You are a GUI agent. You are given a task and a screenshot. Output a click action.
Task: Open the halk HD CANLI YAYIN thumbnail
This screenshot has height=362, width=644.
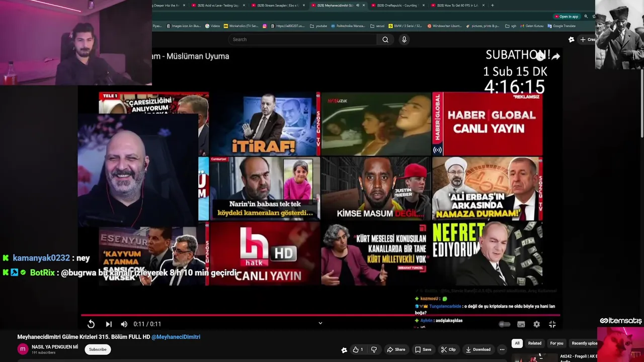click(x=265, y=254)
